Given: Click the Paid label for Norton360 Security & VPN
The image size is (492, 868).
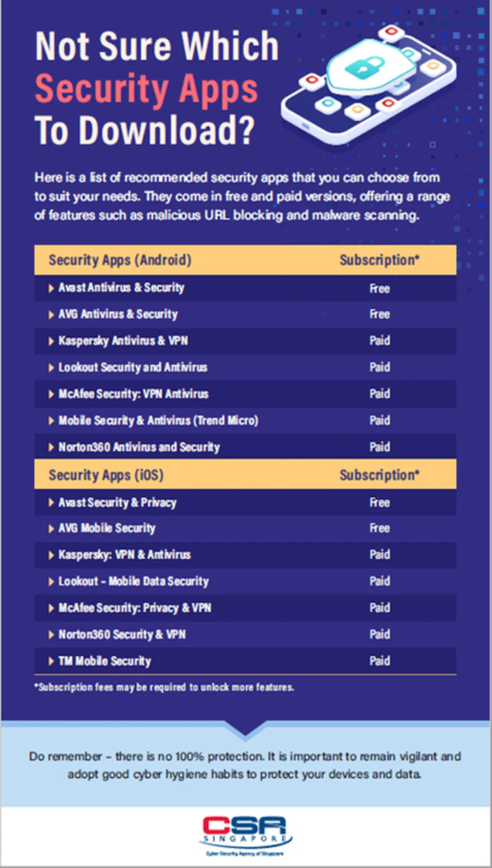Looking at the screenshot, I should click(379, 634).
